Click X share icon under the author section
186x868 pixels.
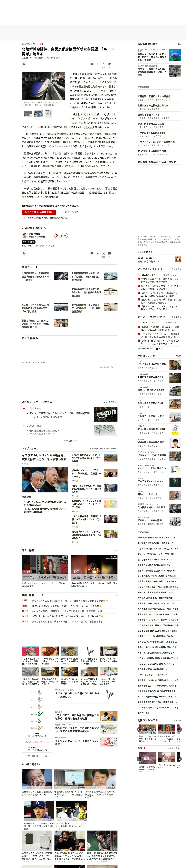click(104, 253)
